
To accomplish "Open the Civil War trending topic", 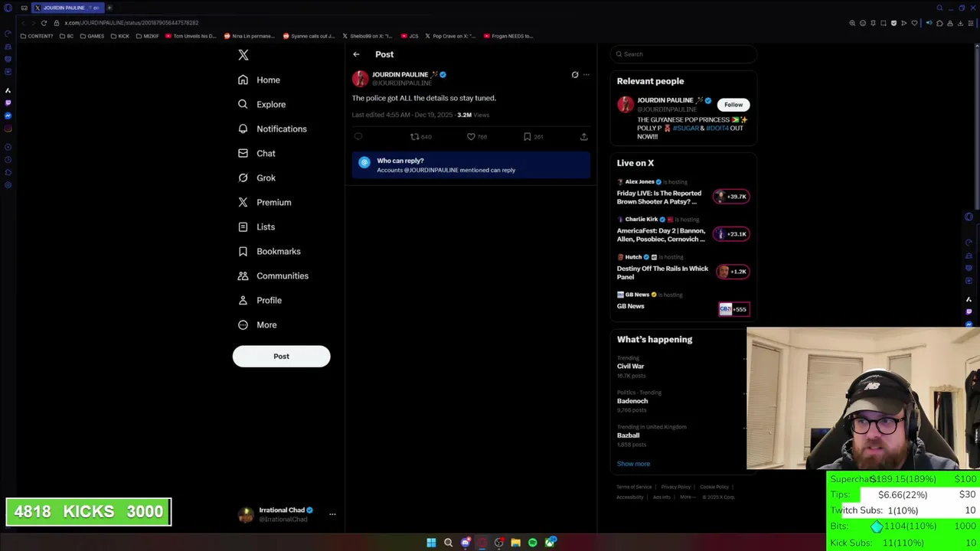I will 631,366.
